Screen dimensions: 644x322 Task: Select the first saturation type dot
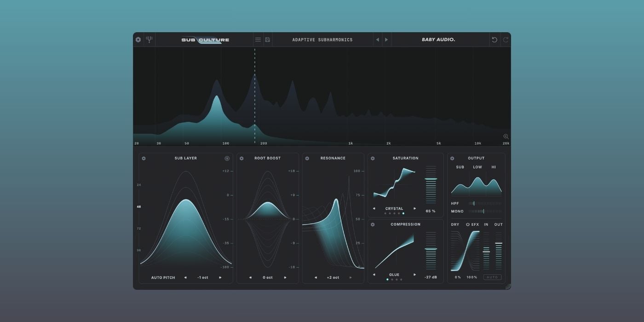pyautogui.click(x=385, y=213)
